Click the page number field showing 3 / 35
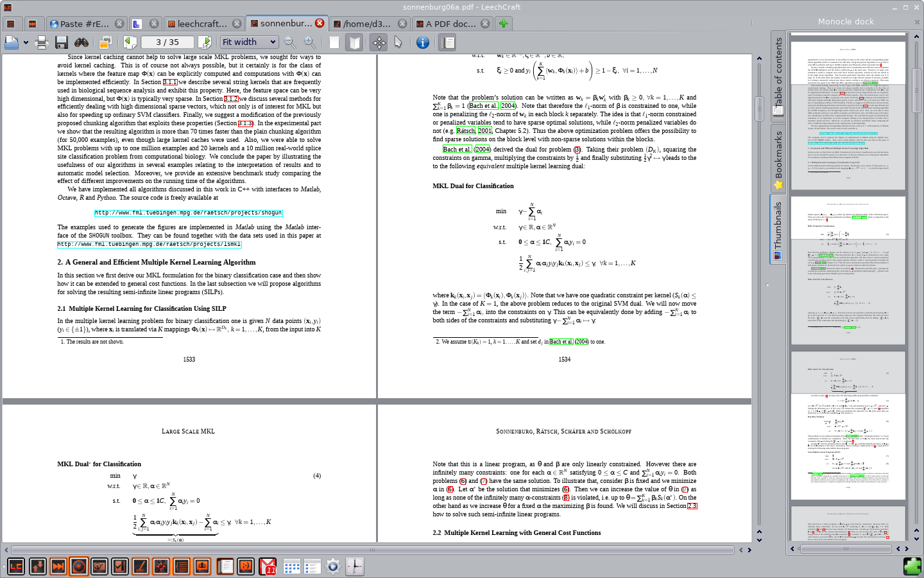Screen dimensions: 924x578 tap(167, 42)
